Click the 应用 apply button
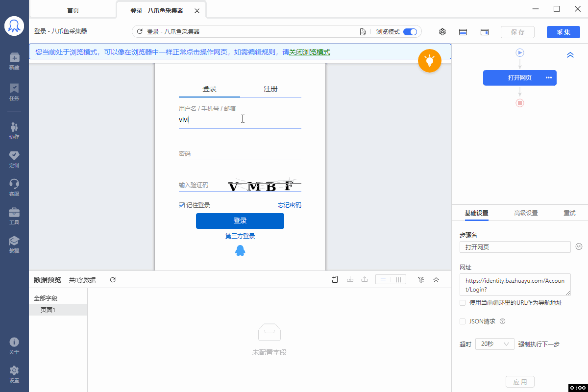 click(520, 382)
